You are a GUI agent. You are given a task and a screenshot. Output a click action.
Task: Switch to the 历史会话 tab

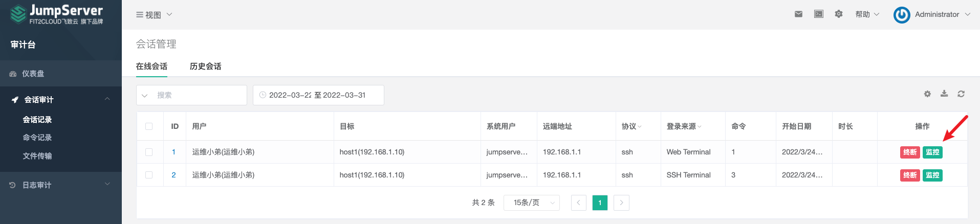click(206, 66)
